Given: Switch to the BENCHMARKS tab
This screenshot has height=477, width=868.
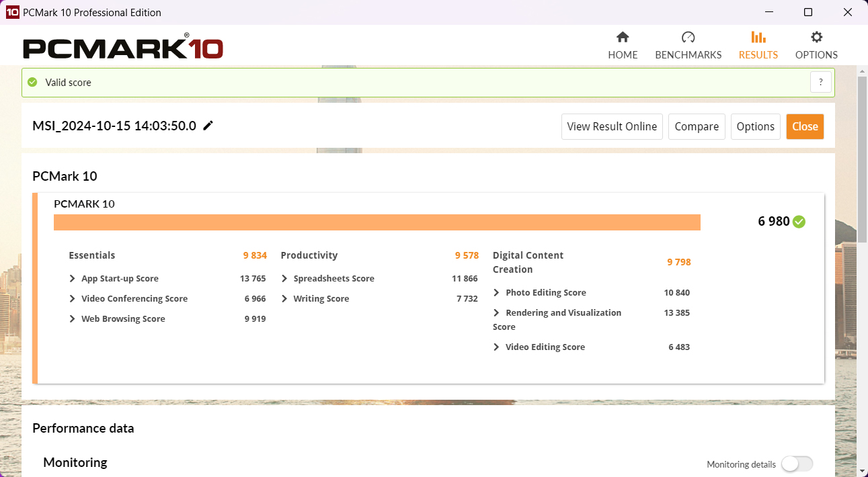Looking at the screenshot, I should point(688,44).
